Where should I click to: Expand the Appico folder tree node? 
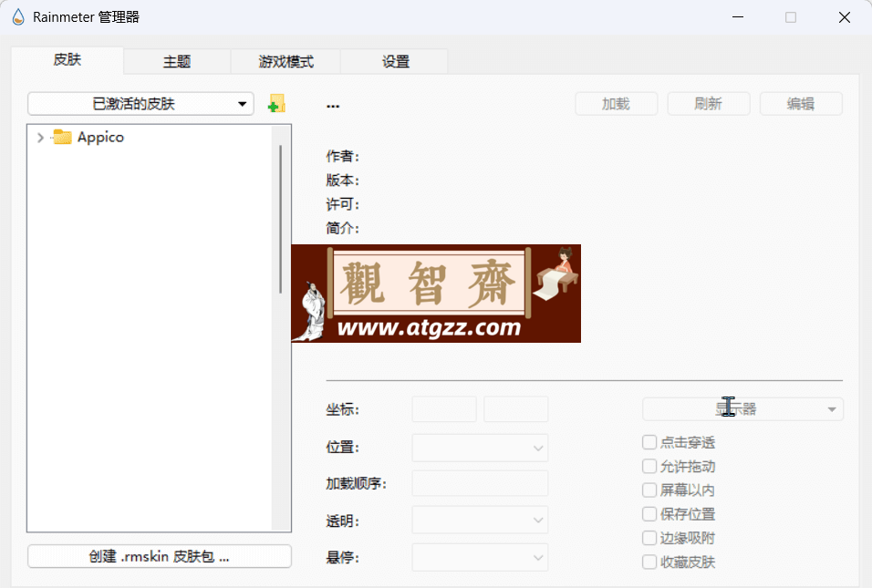point(40,138)
